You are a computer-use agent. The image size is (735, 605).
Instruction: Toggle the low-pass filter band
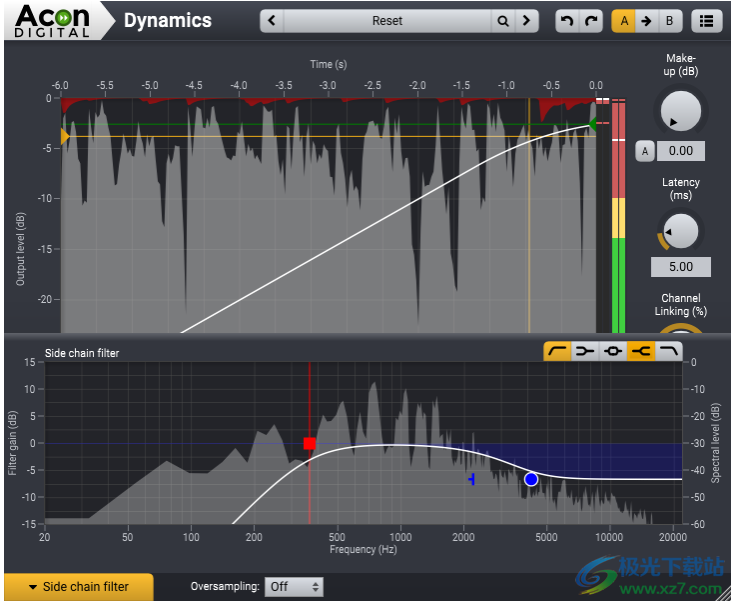tap(669, 351)
